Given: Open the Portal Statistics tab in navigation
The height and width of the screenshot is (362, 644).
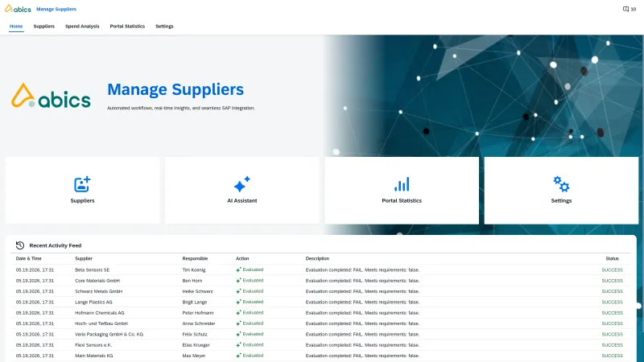Looking at the screenshot, I should pos(127,27).
